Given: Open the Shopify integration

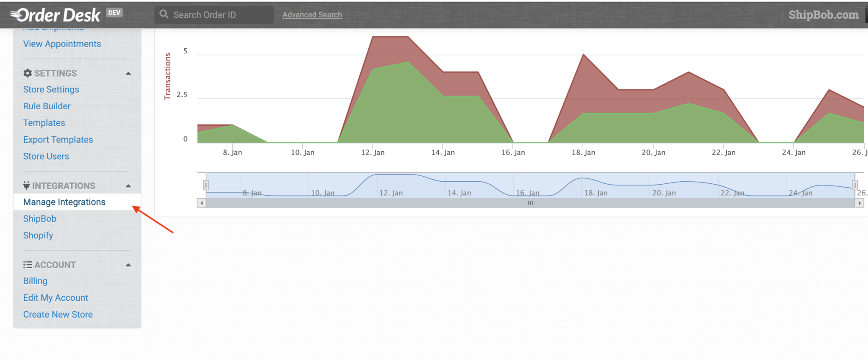Looking at the screenshot, I should click(38, 235).
